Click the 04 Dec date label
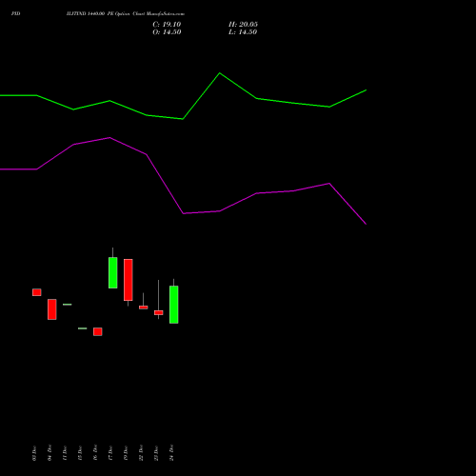The height and width of the screenshot is (476, 476). pyautogui.click(x=50, y=453)
